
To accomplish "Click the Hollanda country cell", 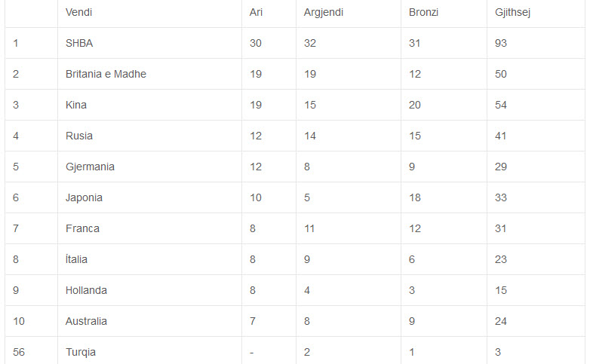I will [86, 290].
